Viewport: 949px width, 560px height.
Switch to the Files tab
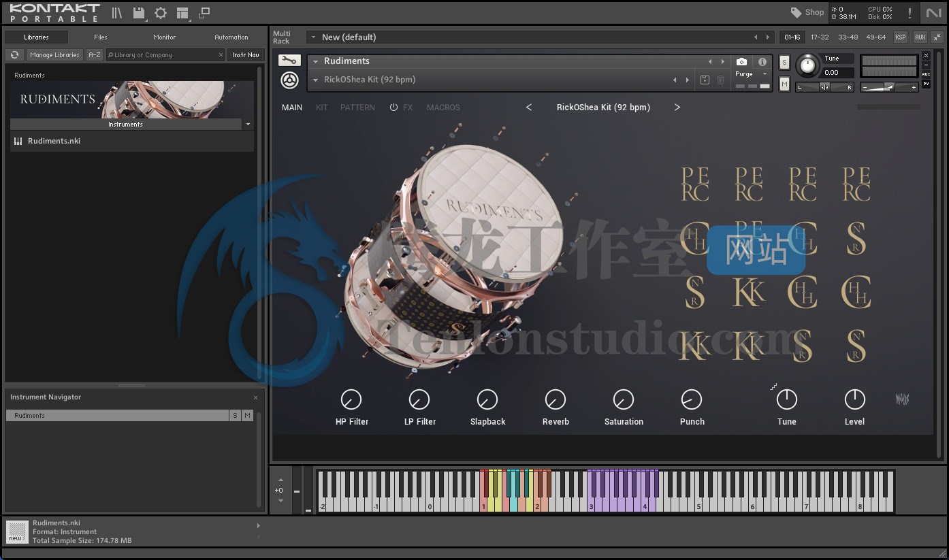click(x=101, y=37)
